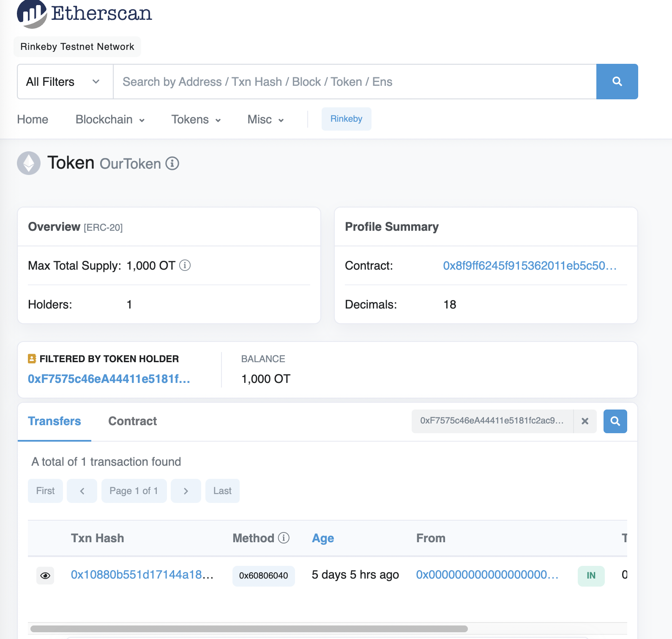Click the eye icon for transaction 0x10880b551d17144a18…
This screenshot has height=639, width=672.
click(45, 576)
